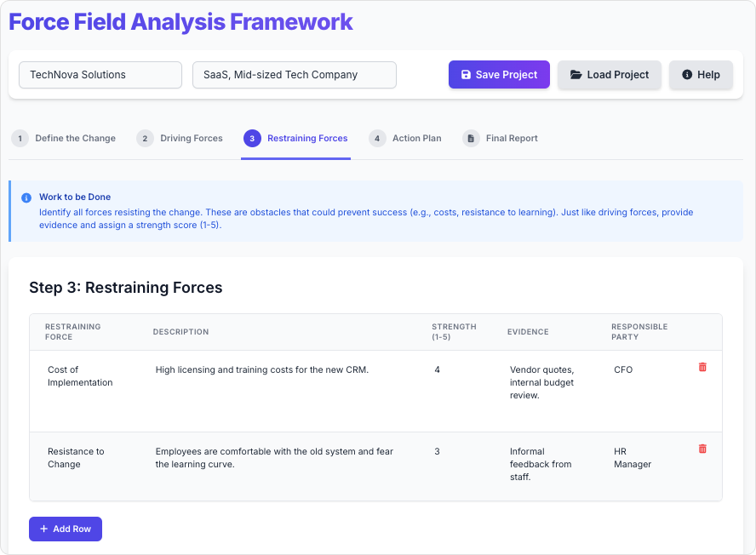Click the Restraining Force column header
The image size is (756, 555).
pos(73,332)
